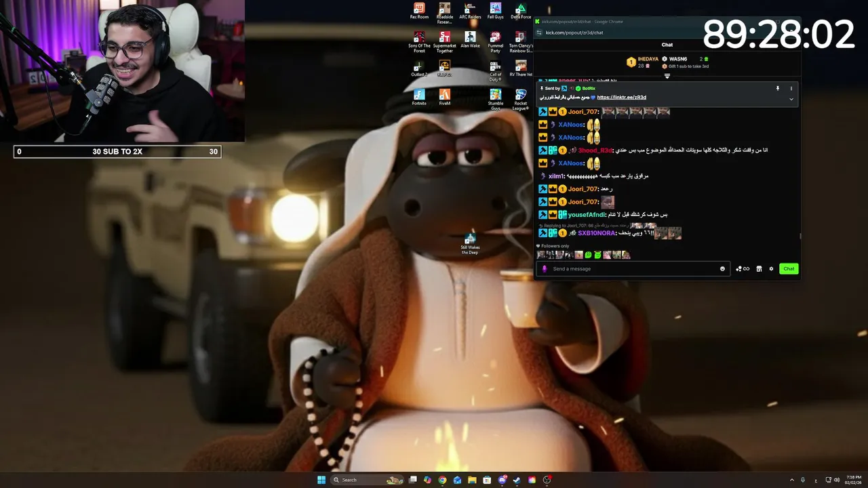
Task: Launch the R.E.P.O. desktop shortcut
Action: coord(444,68)
